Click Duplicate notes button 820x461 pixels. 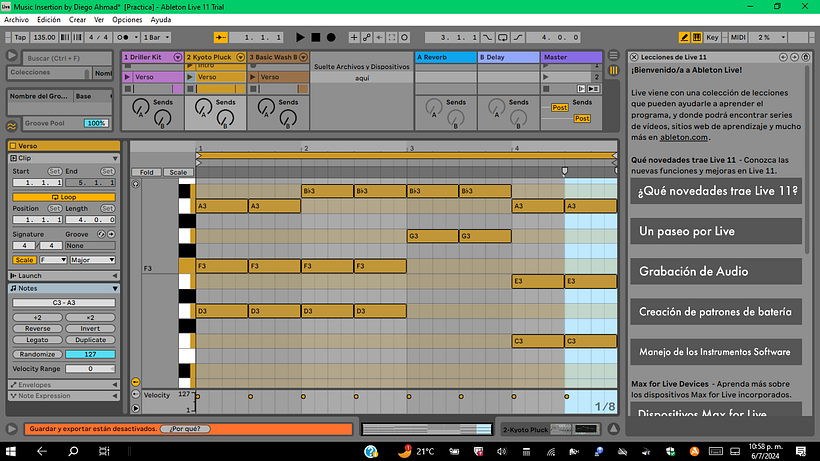(90, 340)
